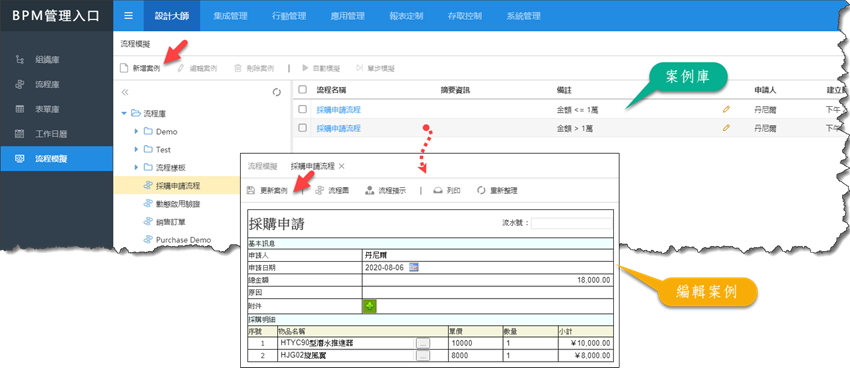Click the 備註 column header

[564, 89]
